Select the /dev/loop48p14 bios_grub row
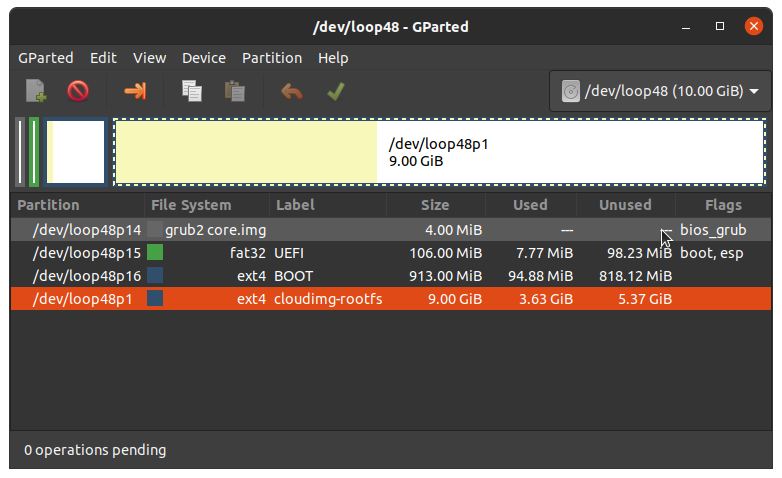 [391, 230]
